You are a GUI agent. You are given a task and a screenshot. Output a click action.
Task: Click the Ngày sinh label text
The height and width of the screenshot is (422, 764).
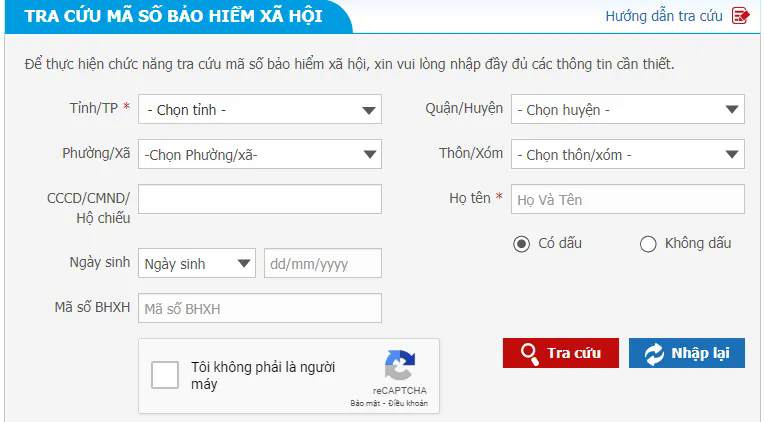(99, 262)
